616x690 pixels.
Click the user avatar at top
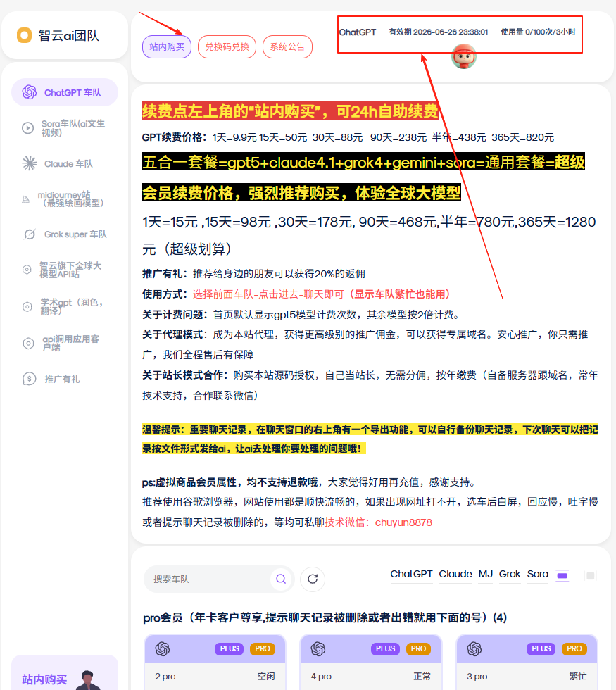463,56
